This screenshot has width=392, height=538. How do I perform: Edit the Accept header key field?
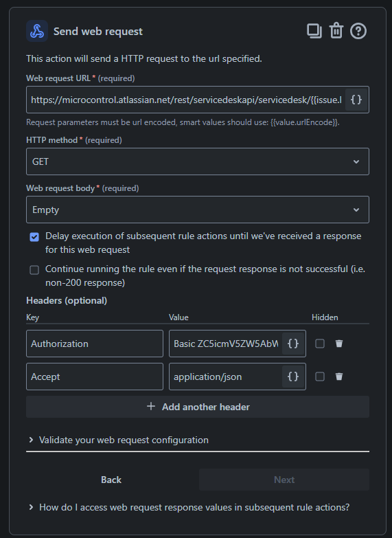(95, 377)
